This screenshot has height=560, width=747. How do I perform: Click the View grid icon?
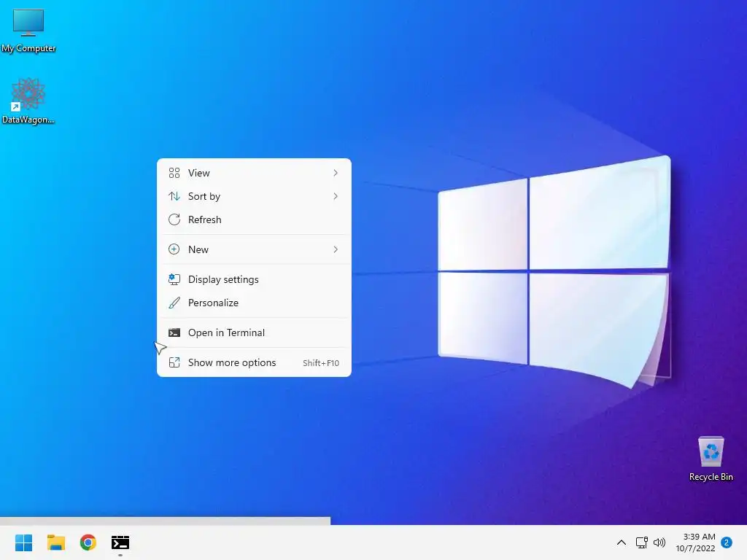pyautogui.click(x=174, y=173)
